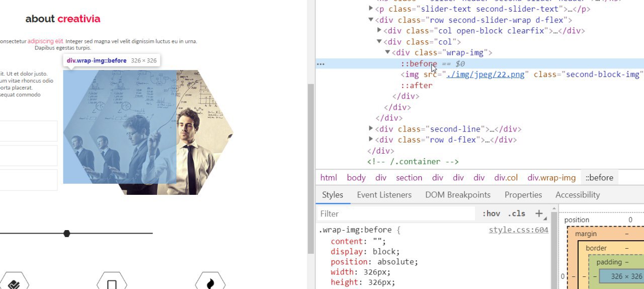Collapse the row second-slider-wrap d-flex div
The height and width of the screenshot is (289, 644).
point(371,20)
